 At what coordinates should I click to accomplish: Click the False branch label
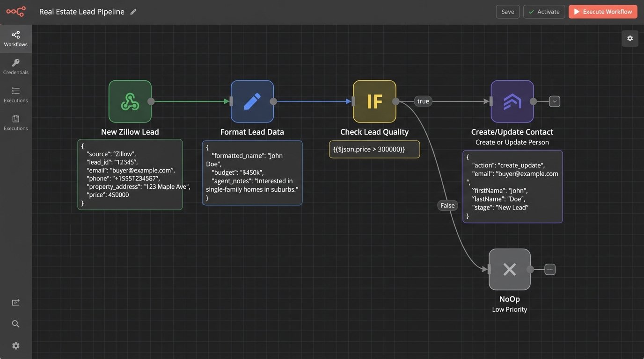pyautogui.click(x=447, y=205)
